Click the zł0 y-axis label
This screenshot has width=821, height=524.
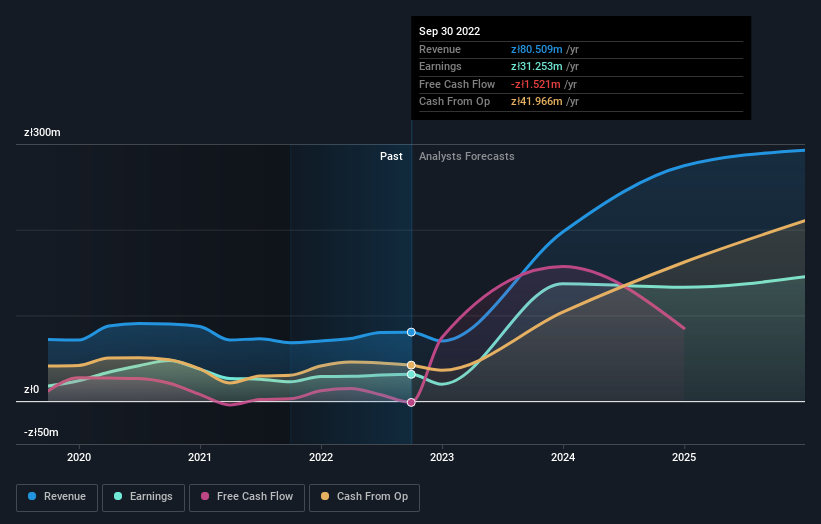[31, 389]
